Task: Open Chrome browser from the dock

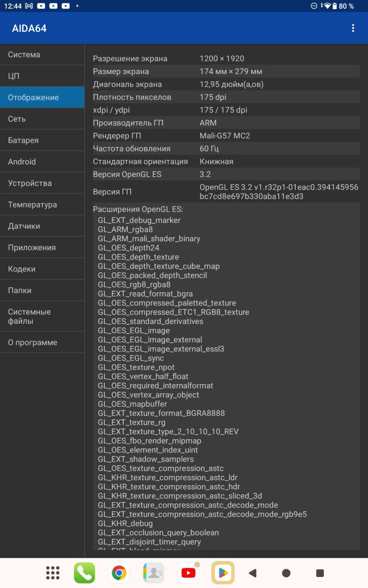Action: click(119, 573)
